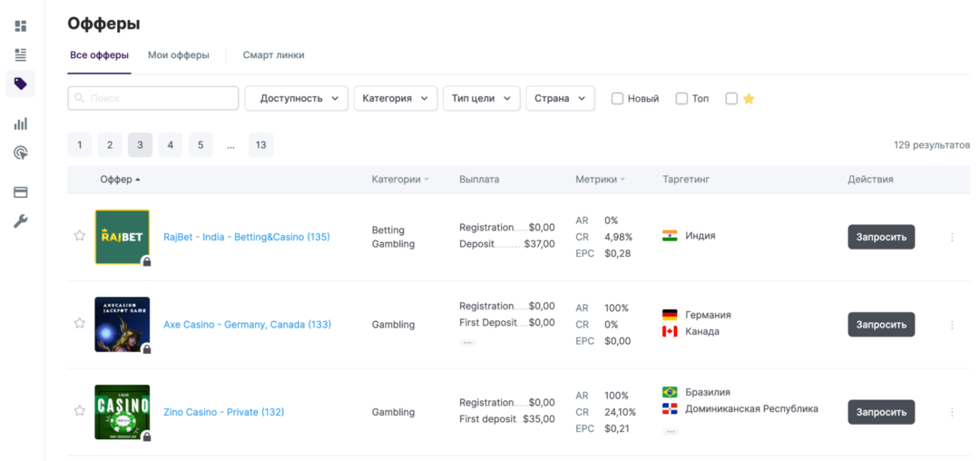Open Zino Casino - Private link
Screen dimensions: 980x461
(x=224, y=412)
